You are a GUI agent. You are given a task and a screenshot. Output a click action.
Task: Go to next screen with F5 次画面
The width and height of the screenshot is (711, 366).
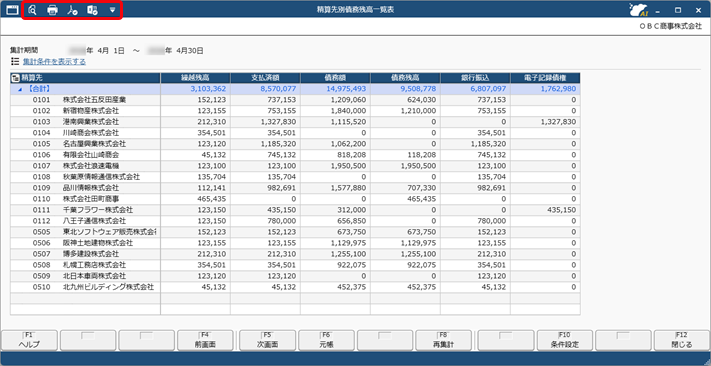pos(267,340)
